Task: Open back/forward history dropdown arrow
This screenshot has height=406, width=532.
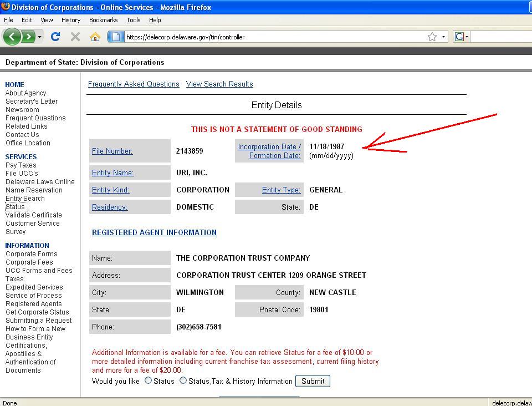Action: click(x=40, y=37)
